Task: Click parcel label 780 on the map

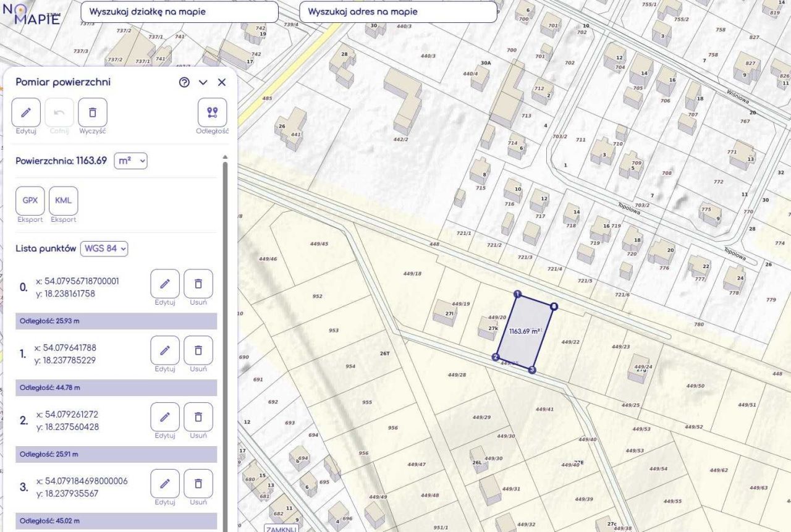Action: click(699, 324)
